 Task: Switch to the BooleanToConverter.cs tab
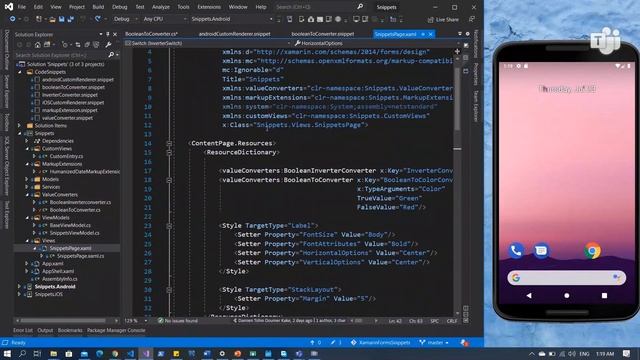[151, 34]
